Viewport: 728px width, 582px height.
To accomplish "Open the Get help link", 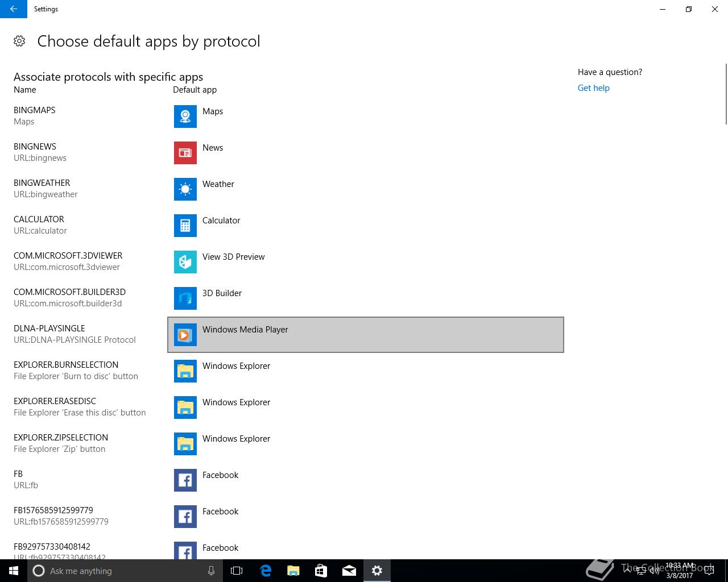I will point(593,88).
